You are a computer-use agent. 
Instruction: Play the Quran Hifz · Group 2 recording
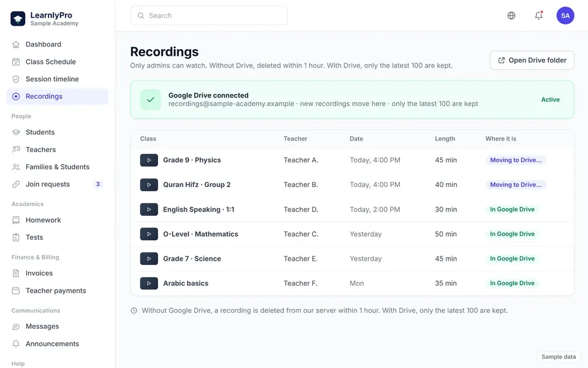(x=149, y=185)
